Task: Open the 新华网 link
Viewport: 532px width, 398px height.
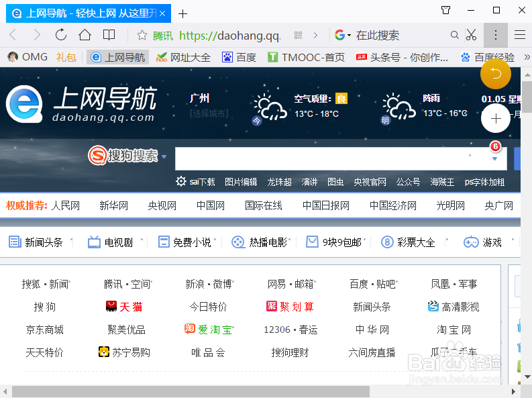Action: pos(113,205)
